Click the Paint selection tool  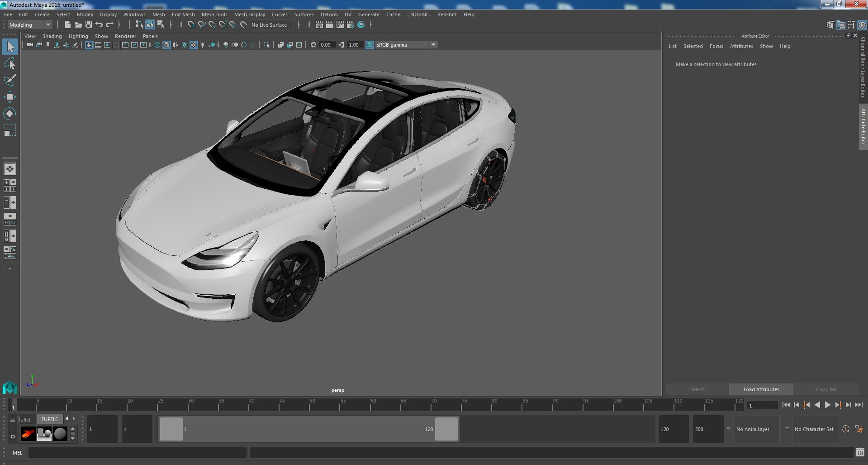click(9, 81)
